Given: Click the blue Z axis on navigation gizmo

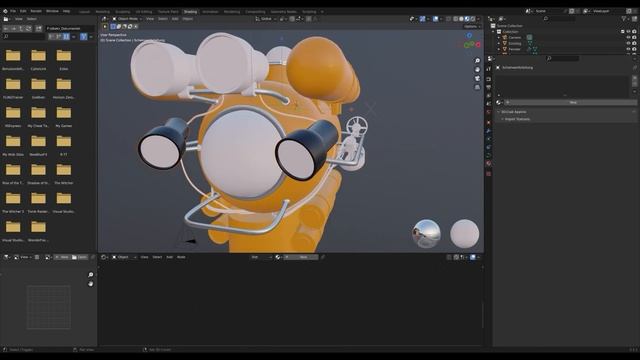Looking at the screenshot, I should (x=469, y=36).
